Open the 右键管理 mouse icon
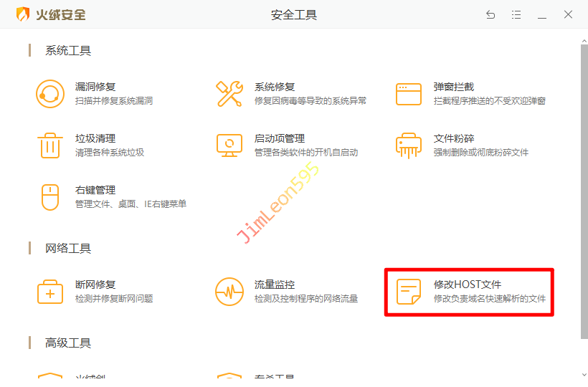This screenshot has width=588, height=387. [50, 197]
